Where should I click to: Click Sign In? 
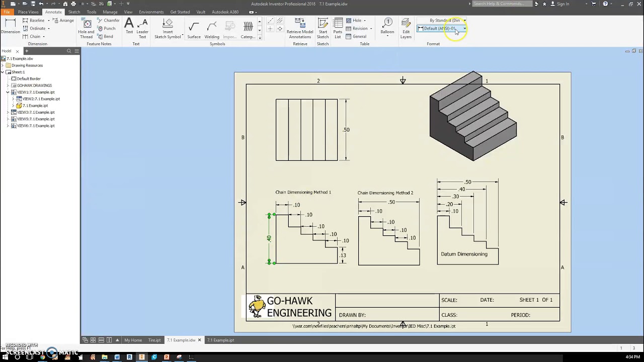click(560, 4)
